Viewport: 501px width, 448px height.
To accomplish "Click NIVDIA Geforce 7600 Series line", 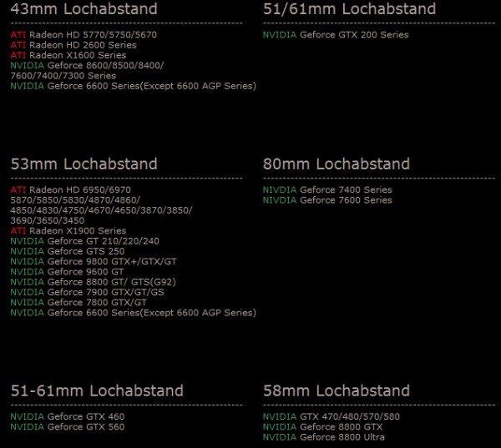I will tap(327, 200).
